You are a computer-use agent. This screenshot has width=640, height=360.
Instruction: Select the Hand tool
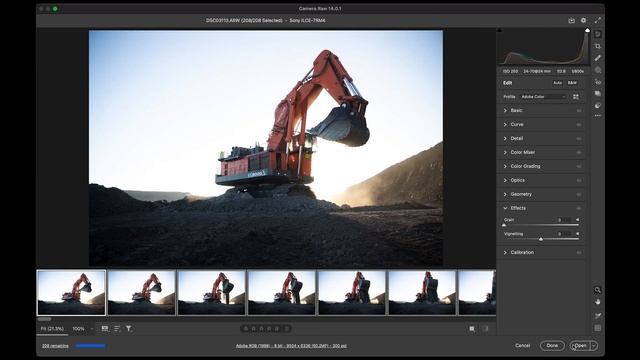598,302
